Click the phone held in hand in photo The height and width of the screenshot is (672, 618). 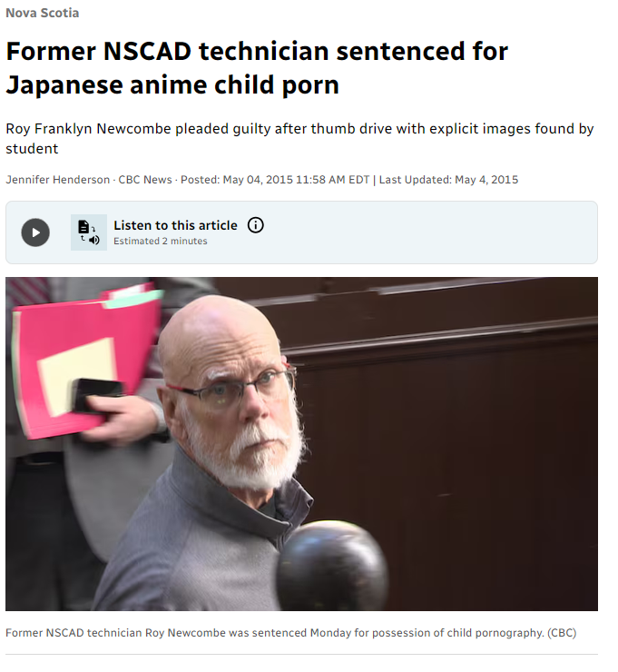pos(97,395)
